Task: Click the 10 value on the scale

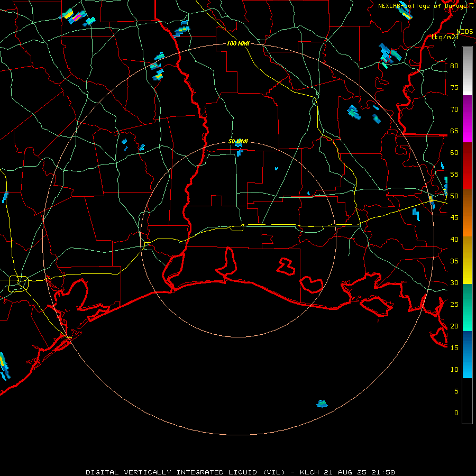Action: pyautogui.click(x=454, y=370)
